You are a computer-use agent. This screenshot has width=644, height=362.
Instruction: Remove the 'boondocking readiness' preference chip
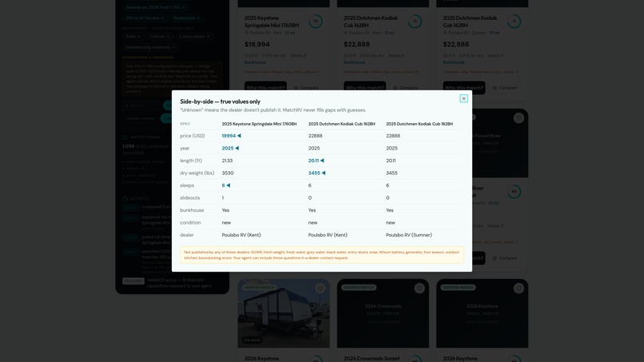(173, 47)
